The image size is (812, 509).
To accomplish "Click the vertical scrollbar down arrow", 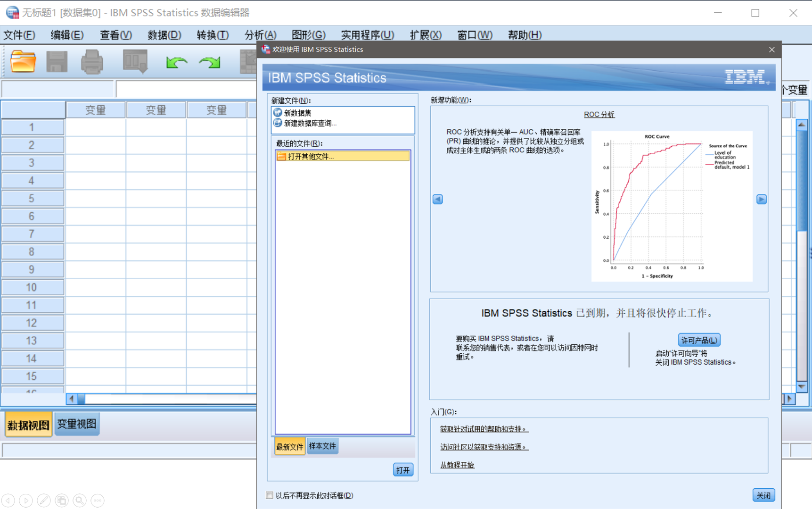I will click(x=802, y=387).
